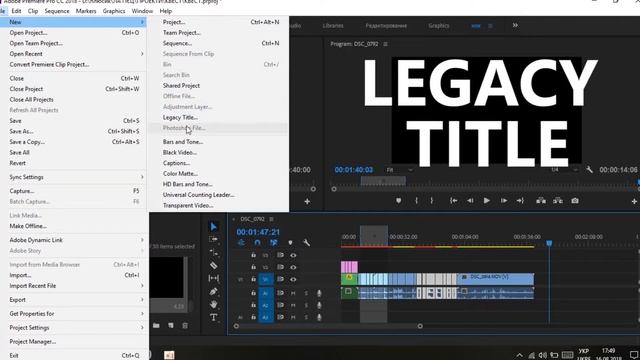Open program monitor settings wrench
The width and height of the screenshot is (640, 360).
[x=589, y=169]
